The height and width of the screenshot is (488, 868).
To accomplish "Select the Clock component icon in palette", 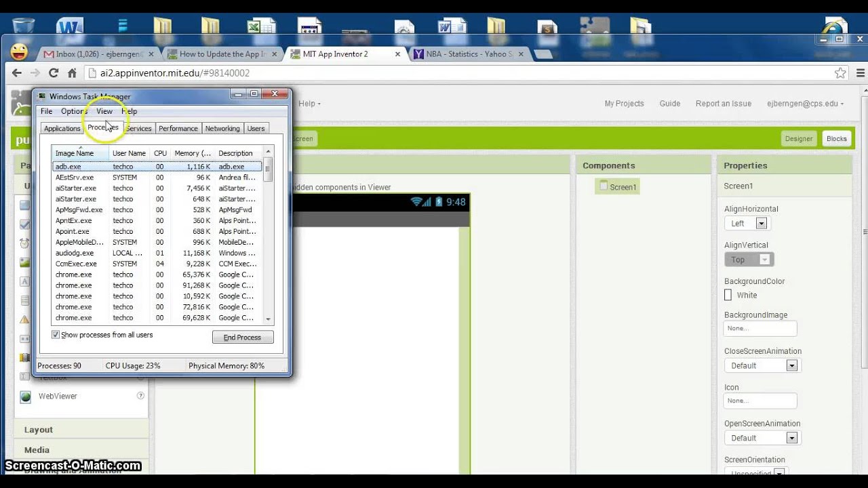I will [25, 243].
